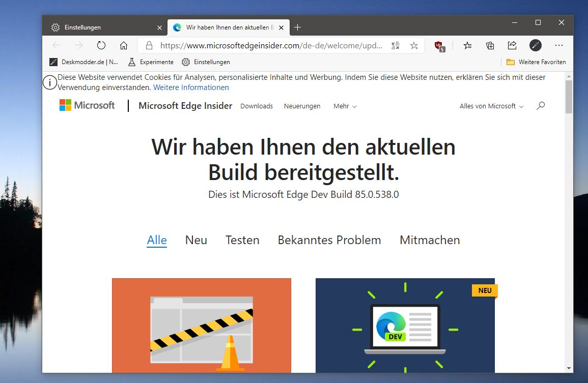
Task: Select the Alle filter tab
Action: (x=157, y=240)
